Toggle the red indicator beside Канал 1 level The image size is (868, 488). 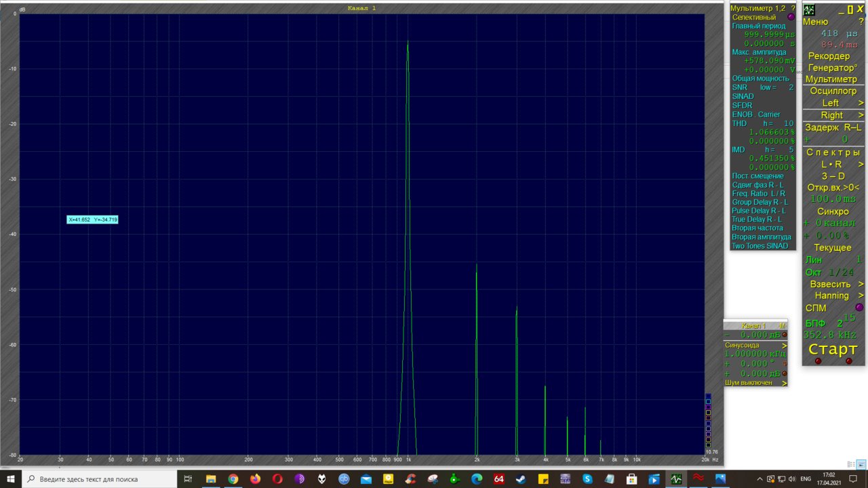[785, 335]
